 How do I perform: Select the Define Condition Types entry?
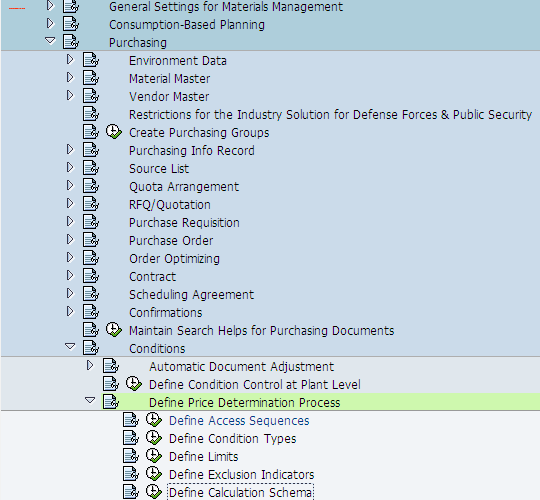pos(232,438)
